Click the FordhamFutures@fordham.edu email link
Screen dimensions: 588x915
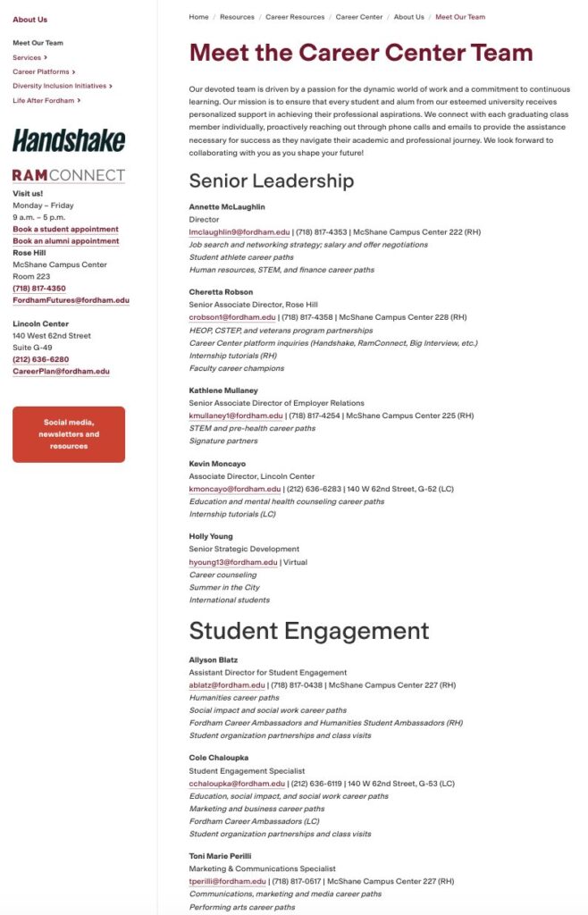click(71, 301)
